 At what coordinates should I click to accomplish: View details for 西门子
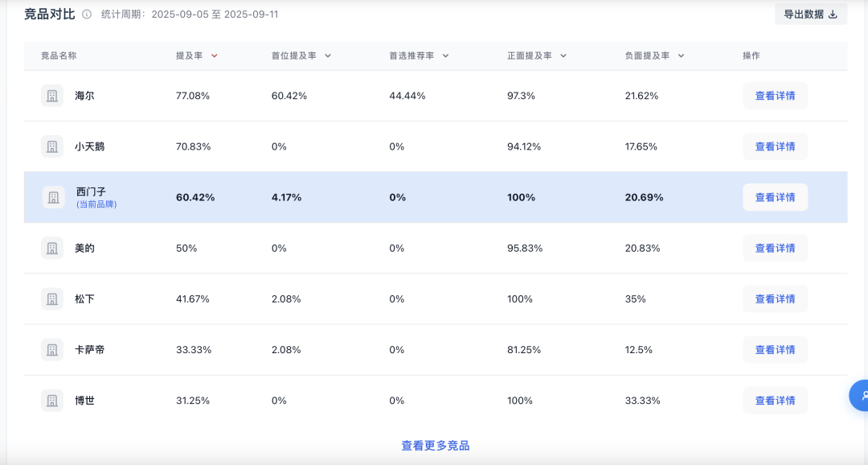pos(775,197)
